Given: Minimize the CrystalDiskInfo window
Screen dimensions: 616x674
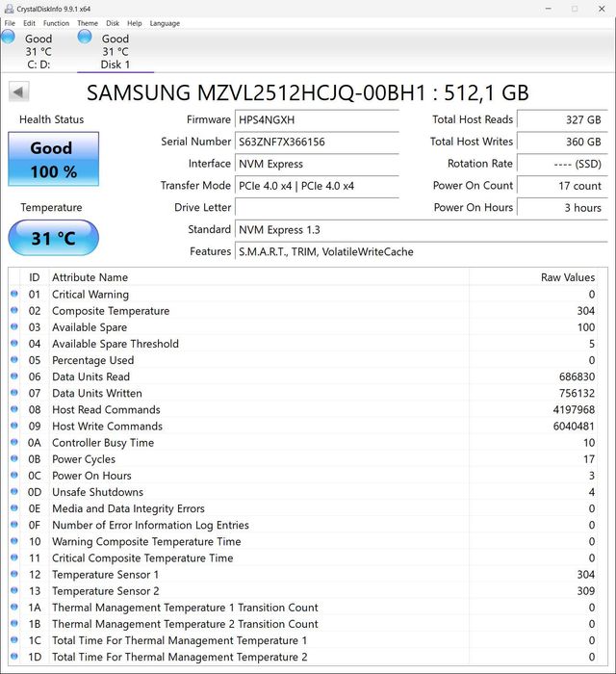Looking at the screenshot, I should (x=548, y=9).
